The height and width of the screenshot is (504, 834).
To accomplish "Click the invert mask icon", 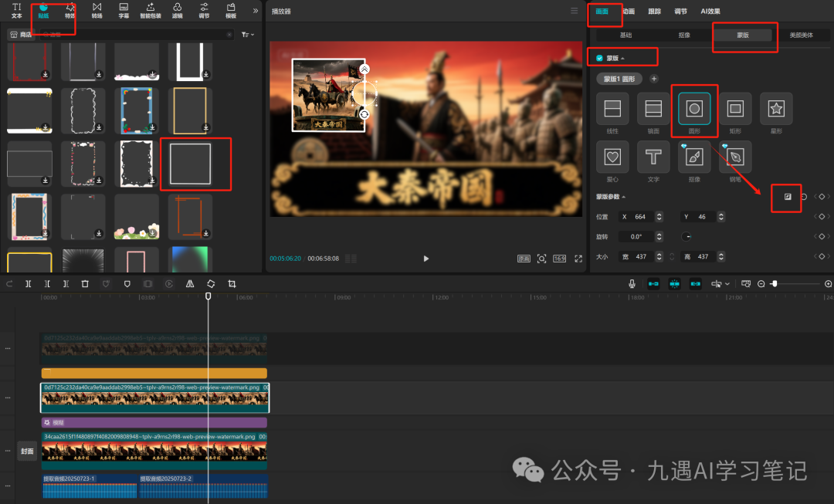I will pos(788,197).
